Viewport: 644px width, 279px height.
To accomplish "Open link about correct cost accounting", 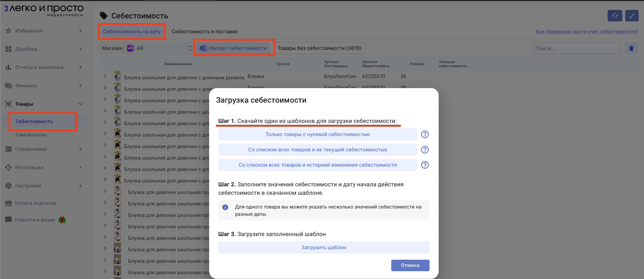I will click(587, 32).
